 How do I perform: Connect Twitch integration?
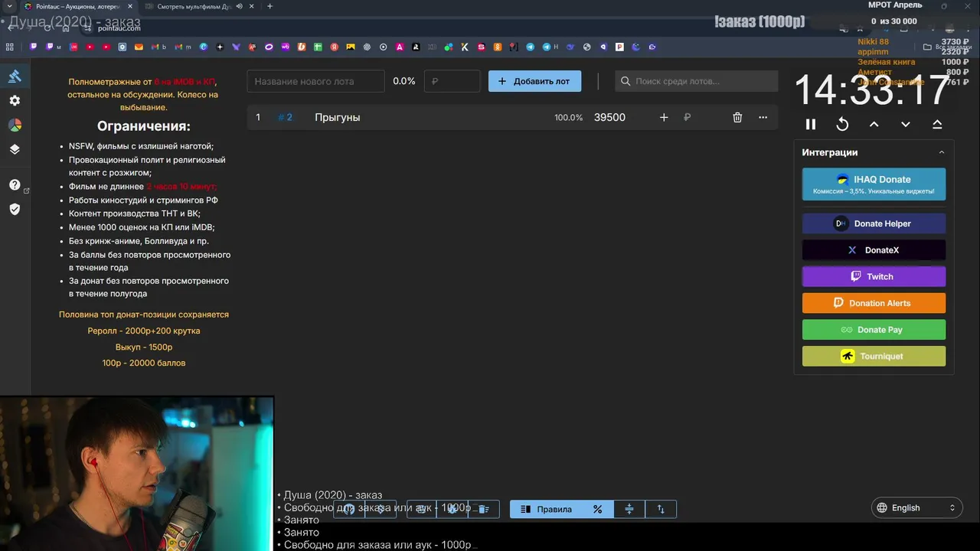[874, 276]
